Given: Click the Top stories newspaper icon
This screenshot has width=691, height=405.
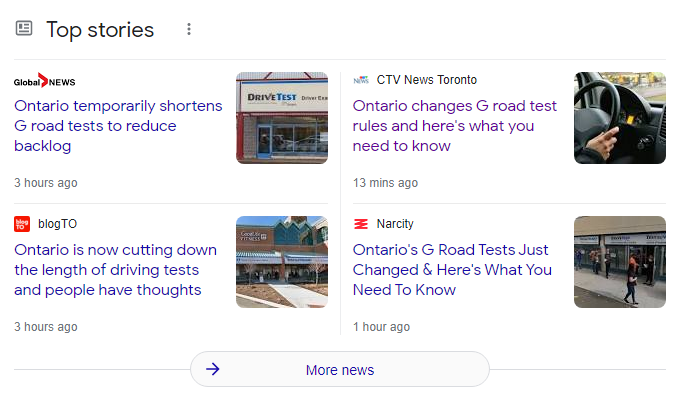Looking at the screenshot, I should (x=24, y=29).
